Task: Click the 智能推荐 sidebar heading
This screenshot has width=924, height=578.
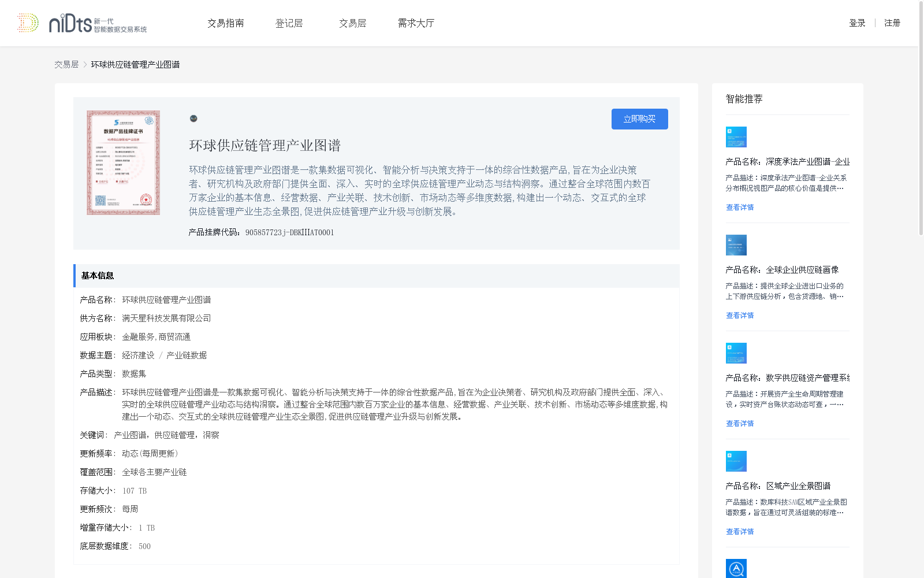Action: click(x=744, y=99)
